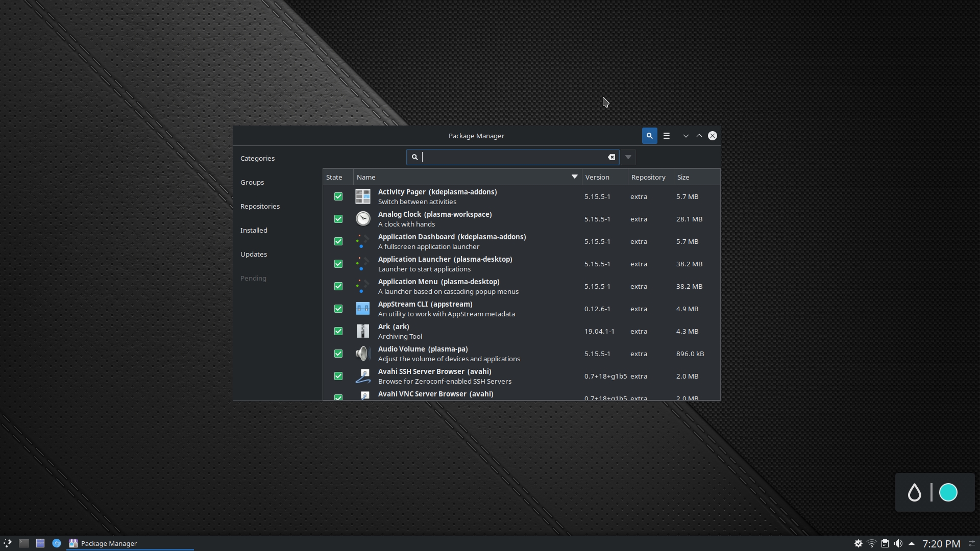Open the Pending section
The width and height of the screenshot is (980, 551).
click(x=253, y=278)
